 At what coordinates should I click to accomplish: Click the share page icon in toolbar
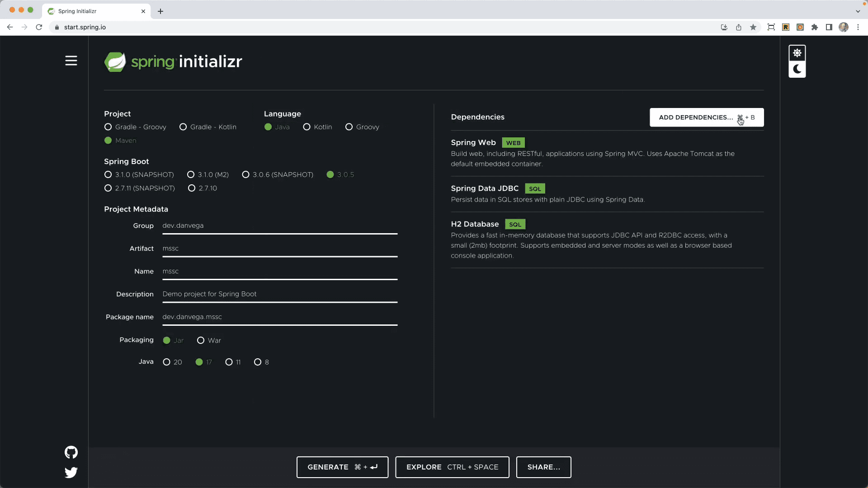739,27
